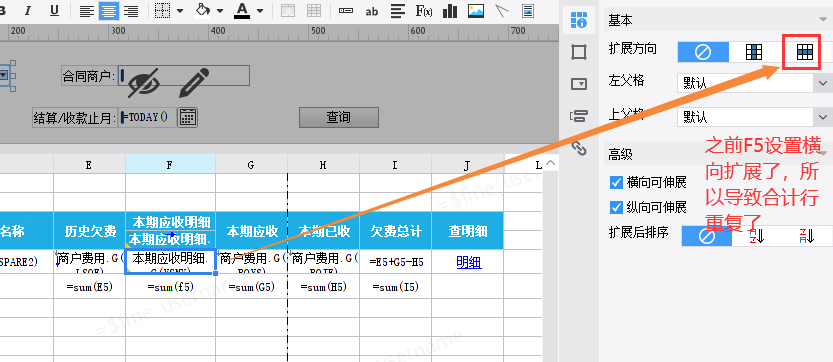Insert slope line element

(x=502, y=11)
